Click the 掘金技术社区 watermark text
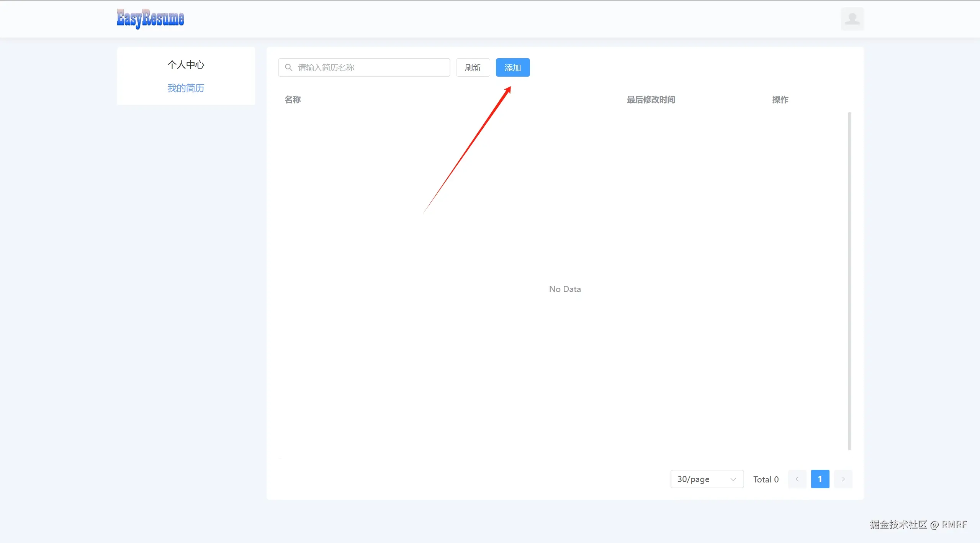980x543 pixels. (898, 525)
